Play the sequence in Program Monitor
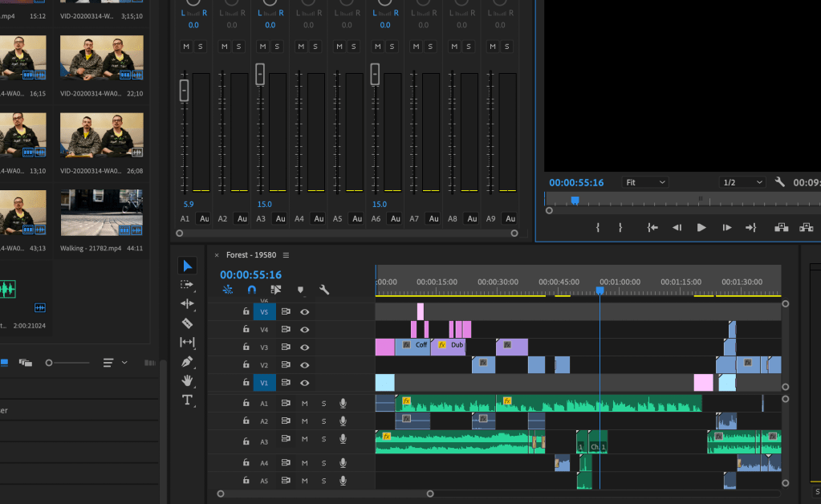Image resolution: width=821 pixels, height=504 pixels. tap(701, 228)
